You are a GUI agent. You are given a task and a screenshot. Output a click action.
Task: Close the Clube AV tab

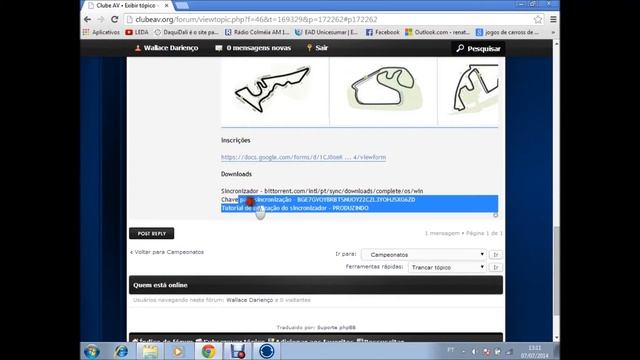point(167,6)
